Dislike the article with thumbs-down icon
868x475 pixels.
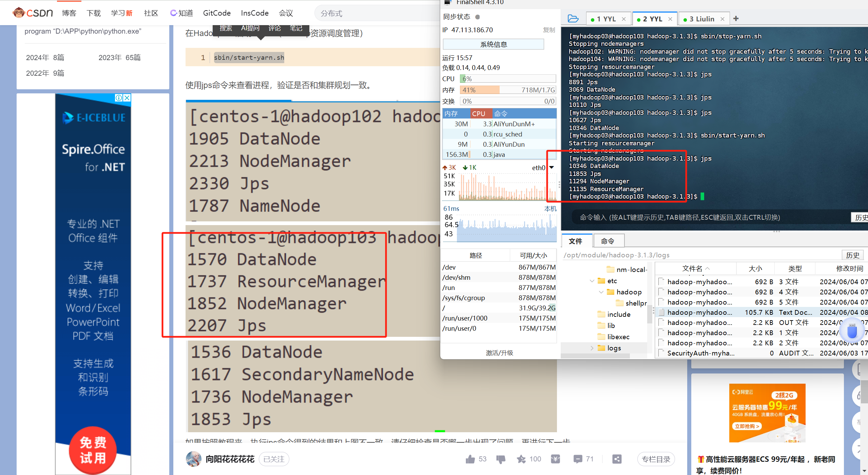pyautogui.click(x=501, y=459)
